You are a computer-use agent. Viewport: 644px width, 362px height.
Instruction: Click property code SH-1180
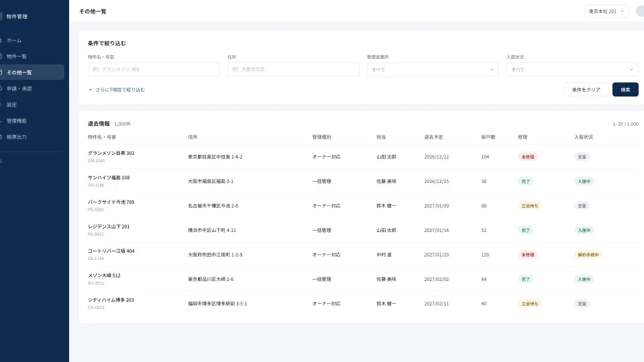96,185
